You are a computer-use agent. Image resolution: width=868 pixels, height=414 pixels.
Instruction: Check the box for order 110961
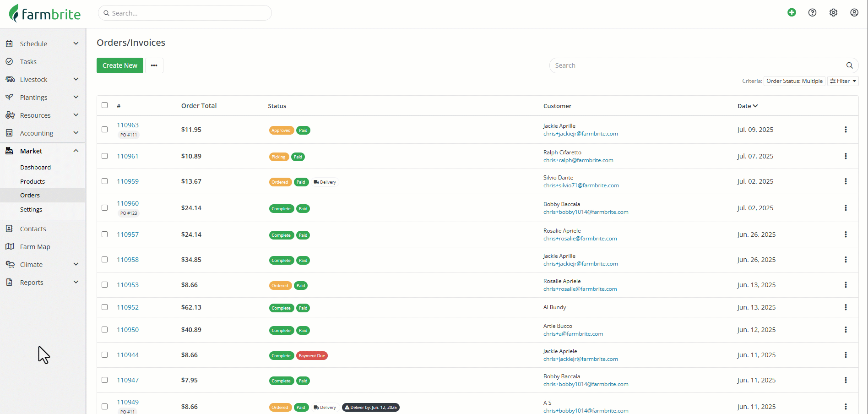105,156
